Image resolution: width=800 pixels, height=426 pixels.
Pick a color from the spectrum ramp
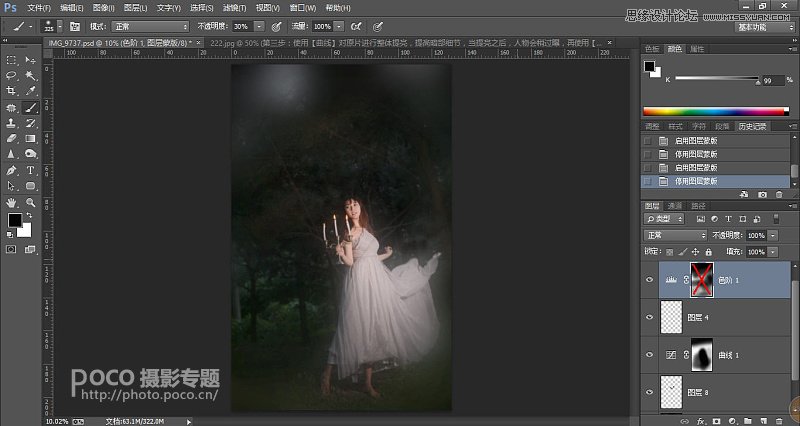(x=716, y=111)
